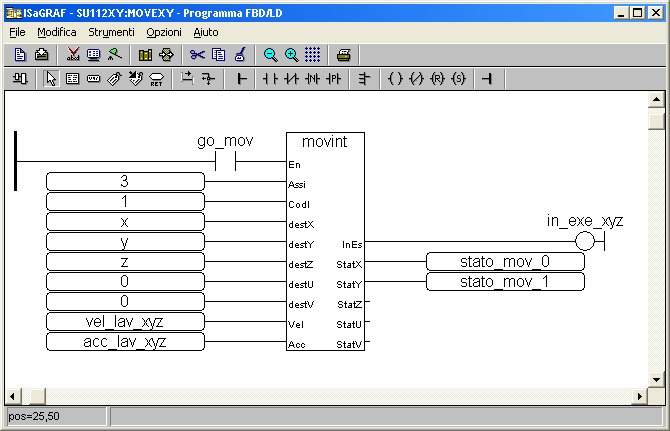
Task: Insert a normally closed contact
Action: pos(291,79)
